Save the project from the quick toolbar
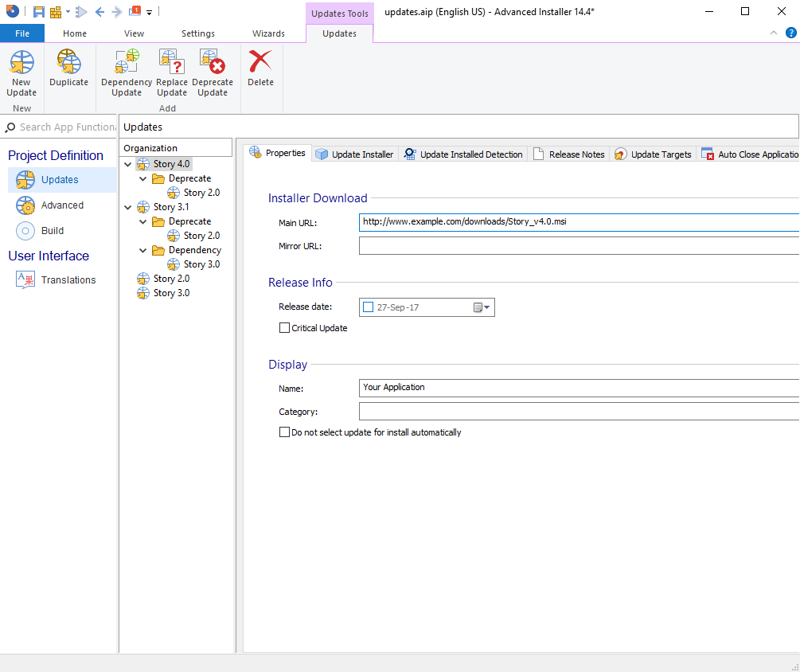Viewport: 800px width, 672px height. tap(39, 12)
